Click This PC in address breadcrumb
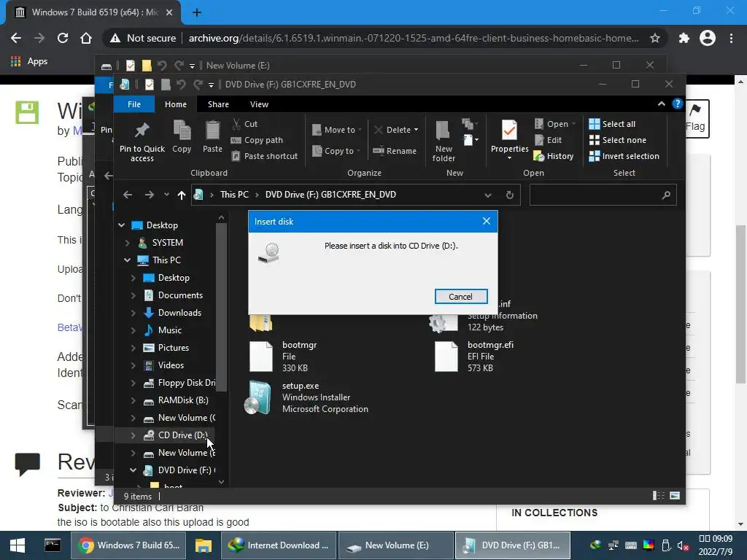The height and width of the screenshot is (560, 747). tap(234, 195)
